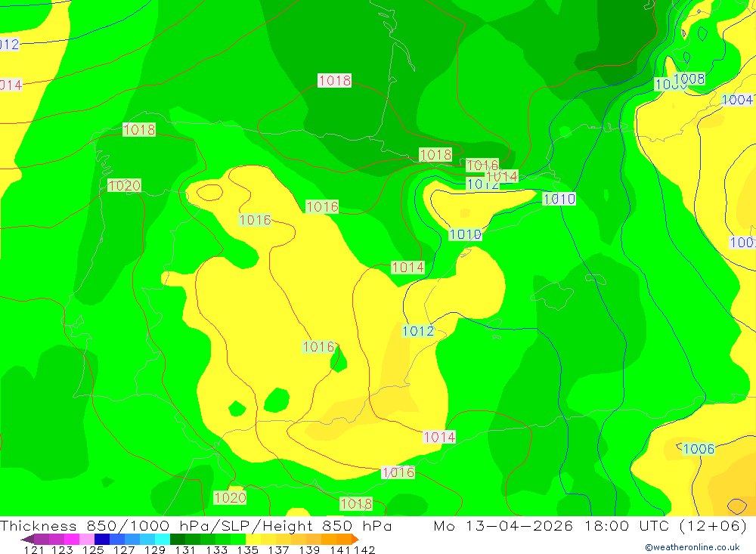Click the map title 'Thickness 850/1000 hPa/SLP/Height 850 hPa'
756x554 pixels.
(196, 525)
